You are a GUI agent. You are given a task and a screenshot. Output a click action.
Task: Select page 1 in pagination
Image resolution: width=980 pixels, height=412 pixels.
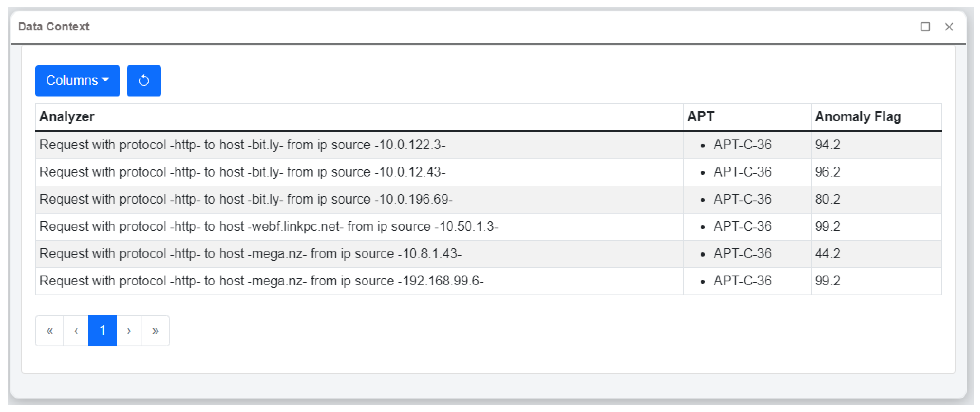pos(102,330)
